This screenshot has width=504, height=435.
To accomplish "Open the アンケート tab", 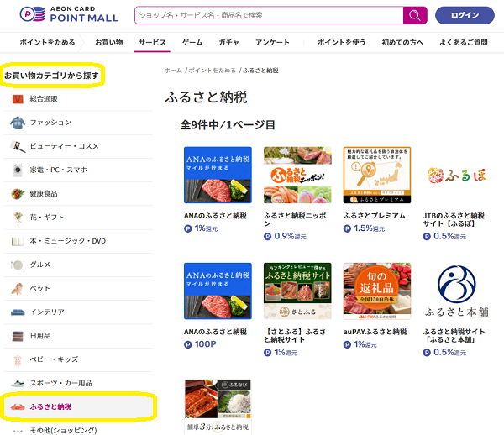I will tap(272, 42).
